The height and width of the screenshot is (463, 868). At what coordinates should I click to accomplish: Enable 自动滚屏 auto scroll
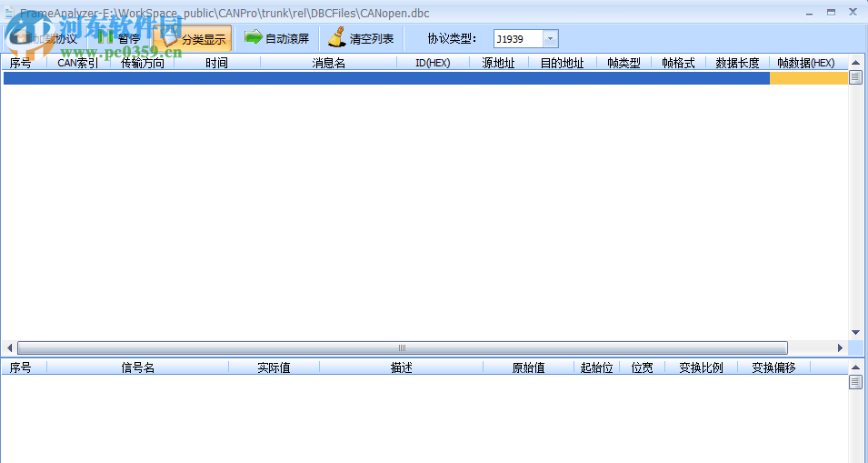[276, 39]
